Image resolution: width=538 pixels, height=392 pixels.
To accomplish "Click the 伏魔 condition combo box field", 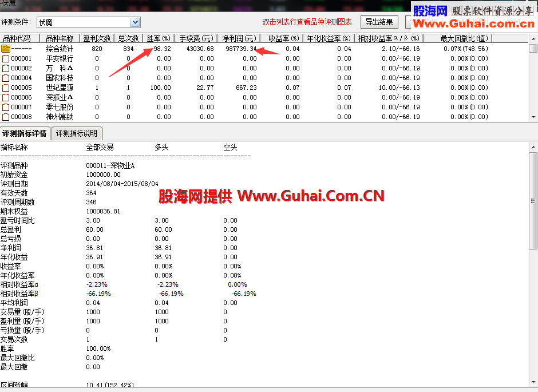I will click(x=89, y=22).
